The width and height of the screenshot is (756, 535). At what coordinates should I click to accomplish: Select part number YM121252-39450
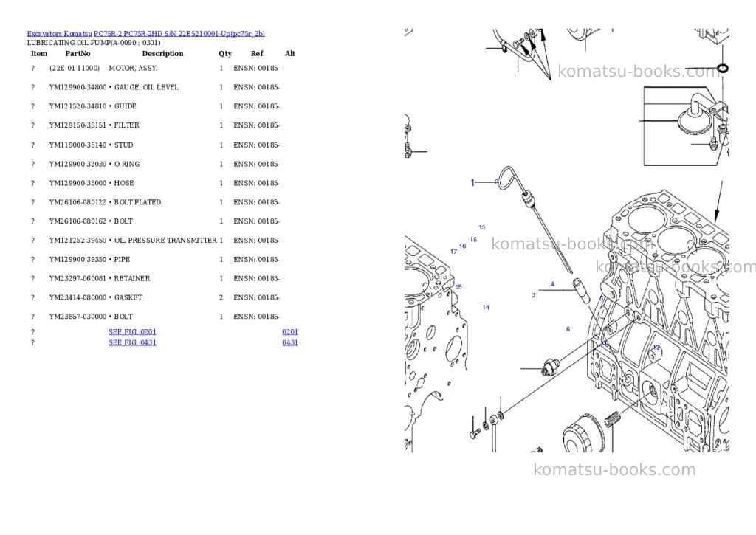point(78,241)
